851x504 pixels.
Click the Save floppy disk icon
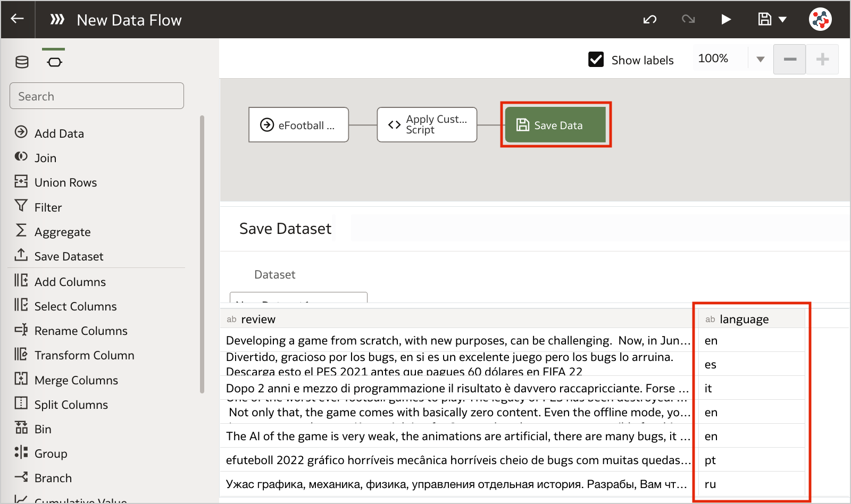pyautogui.click(x=765, y=20)
